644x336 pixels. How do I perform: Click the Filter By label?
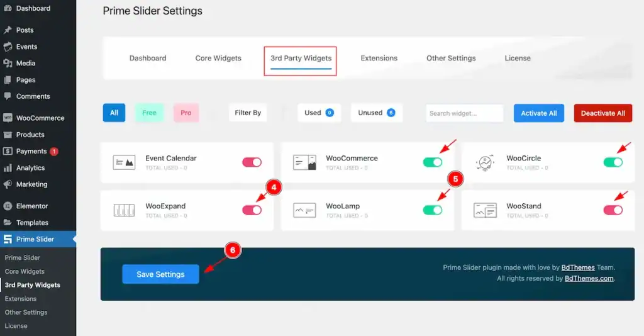coord(248,113)
